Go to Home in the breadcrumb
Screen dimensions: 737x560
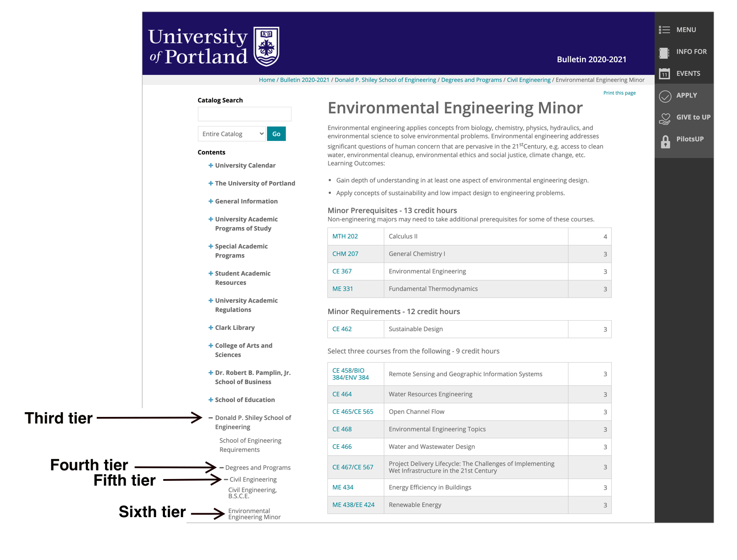tap(267, 80)
